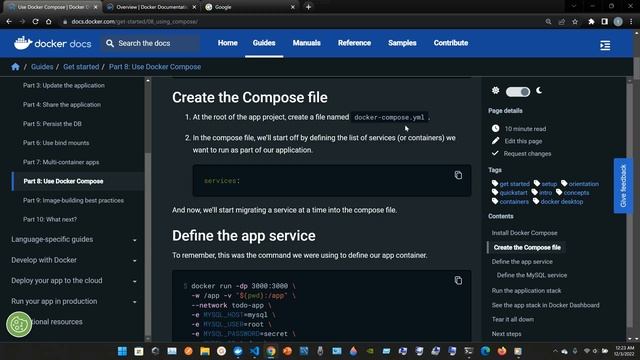Close the Google browser tab
The width and height of the screenshot is (640, 360).
pos(293,7)
